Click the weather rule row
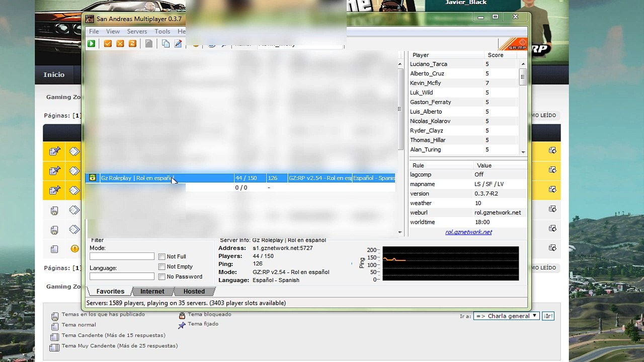Screen dimensions: 644x362 (468, 204)
